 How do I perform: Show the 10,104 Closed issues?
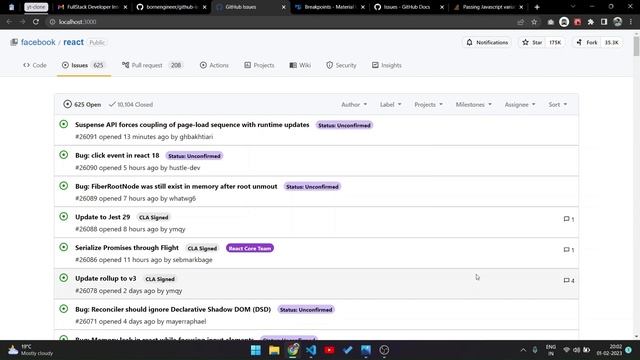131,104
